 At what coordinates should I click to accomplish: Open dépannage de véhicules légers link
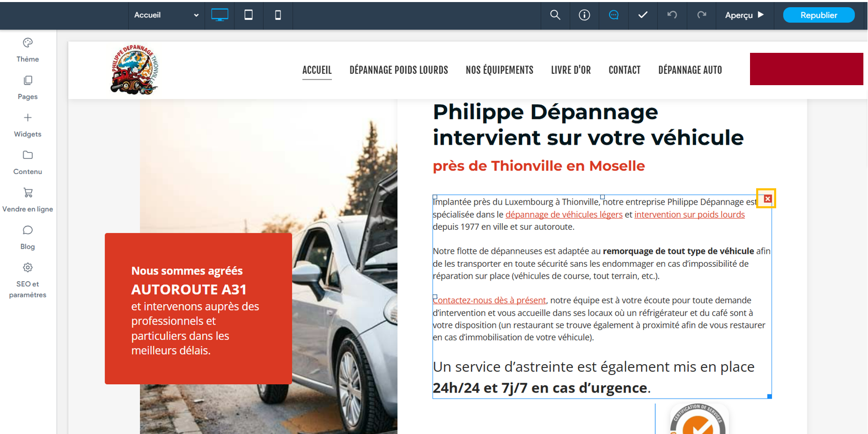pyautogui.click(x=564, y=214)
